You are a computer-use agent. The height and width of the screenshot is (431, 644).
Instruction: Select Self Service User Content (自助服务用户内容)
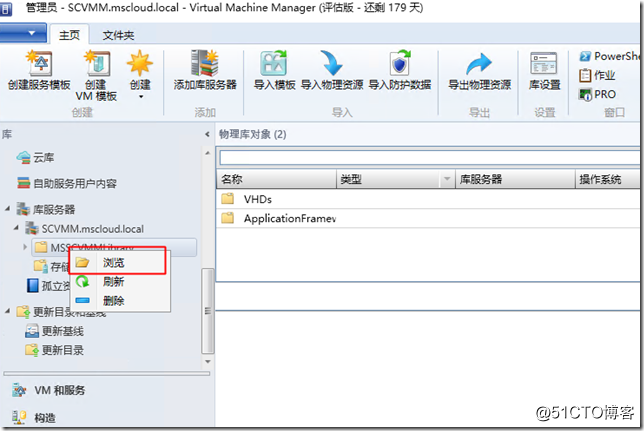67,183
